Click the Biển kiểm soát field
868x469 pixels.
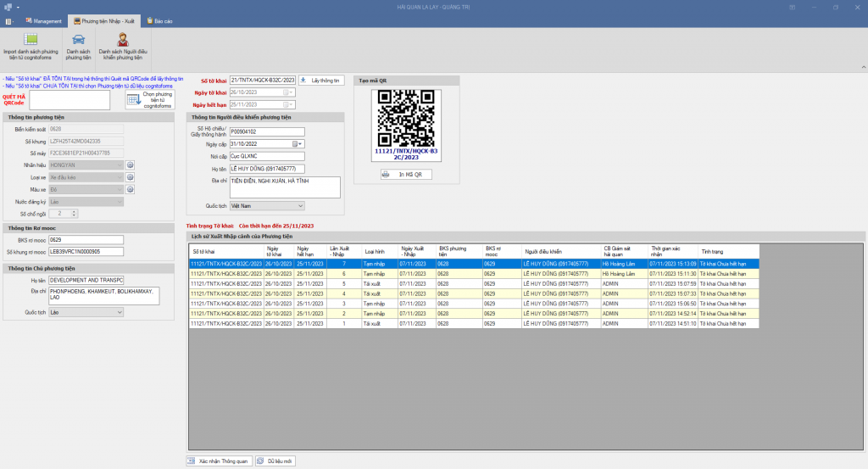click(x=86, y=129)
